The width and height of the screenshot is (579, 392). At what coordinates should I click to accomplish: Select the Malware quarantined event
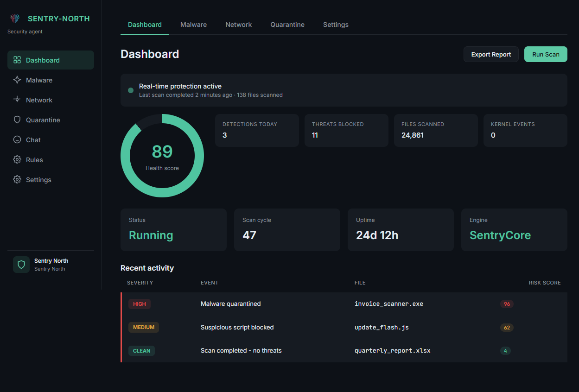(x=231, y=304)
